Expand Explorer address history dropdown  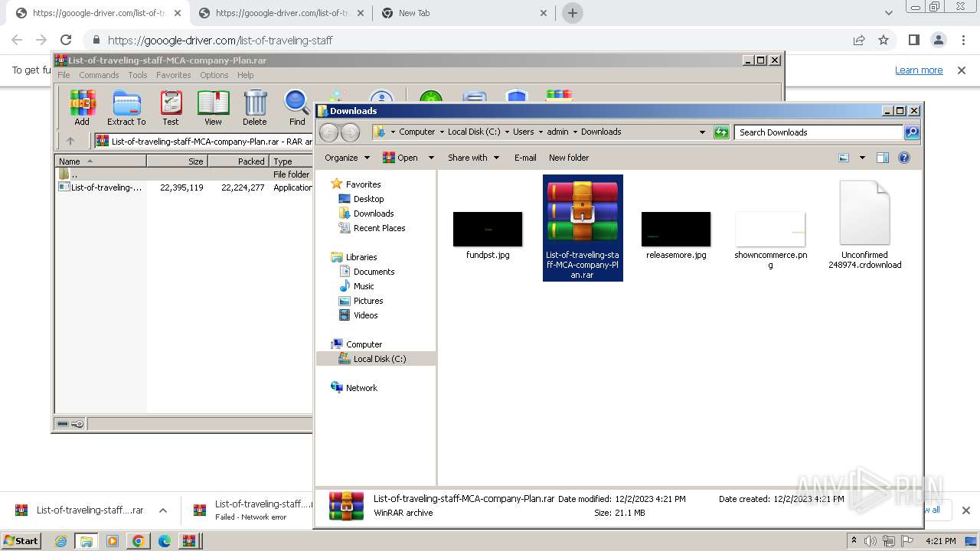702,132
